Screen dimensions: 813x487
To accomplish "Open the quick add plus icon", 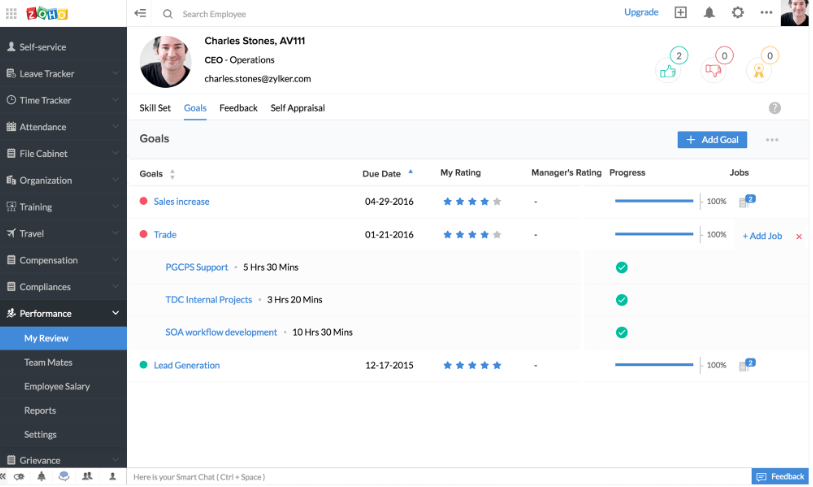I will pyautogui.click(x=680, y=12).
